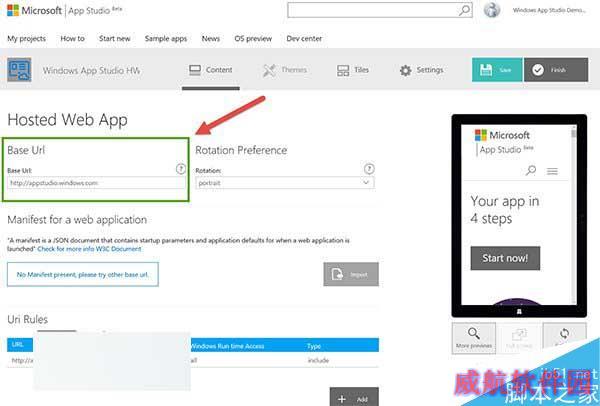Viewport: 600px width, 406px height.
Task: Click the Windows home button on device preview
Action: (x=519, y=312)
